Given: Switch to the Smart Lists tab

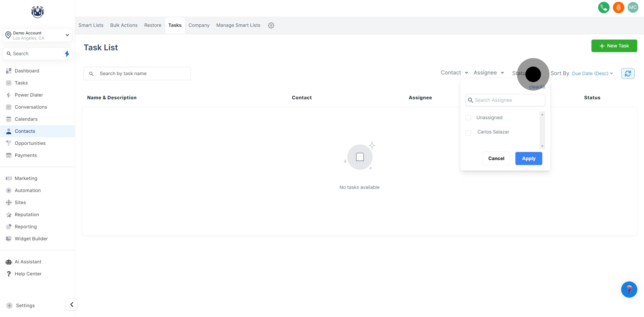Looking at the screenshot, I should point(91,25).
